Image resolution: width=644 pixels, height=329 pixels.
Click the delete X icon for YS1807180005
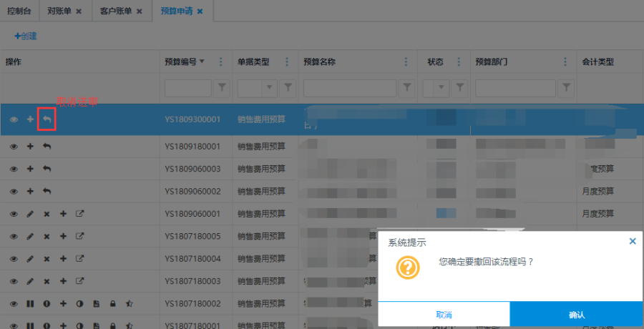(47, 236)
